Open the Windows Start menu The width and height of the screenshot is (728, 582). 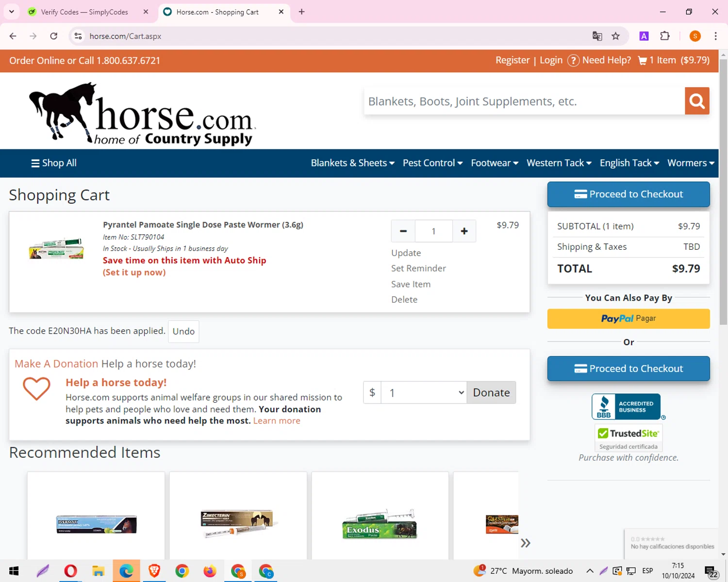(14, 571)
